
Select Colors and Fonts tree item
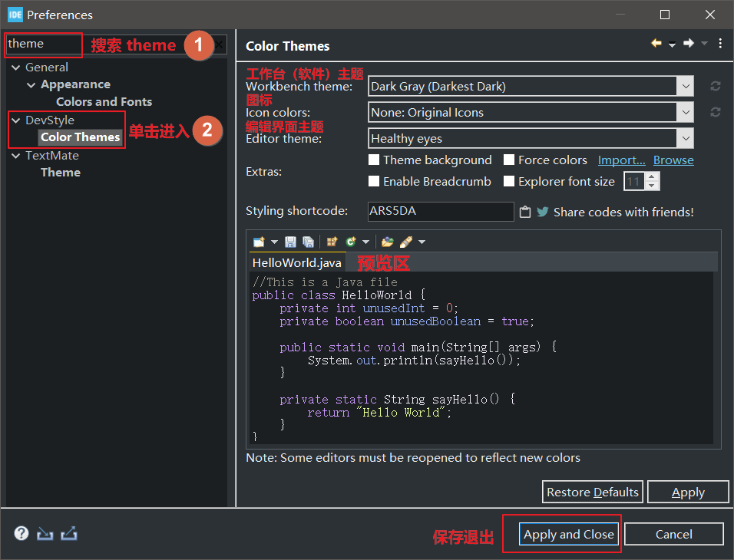point(104,102)
